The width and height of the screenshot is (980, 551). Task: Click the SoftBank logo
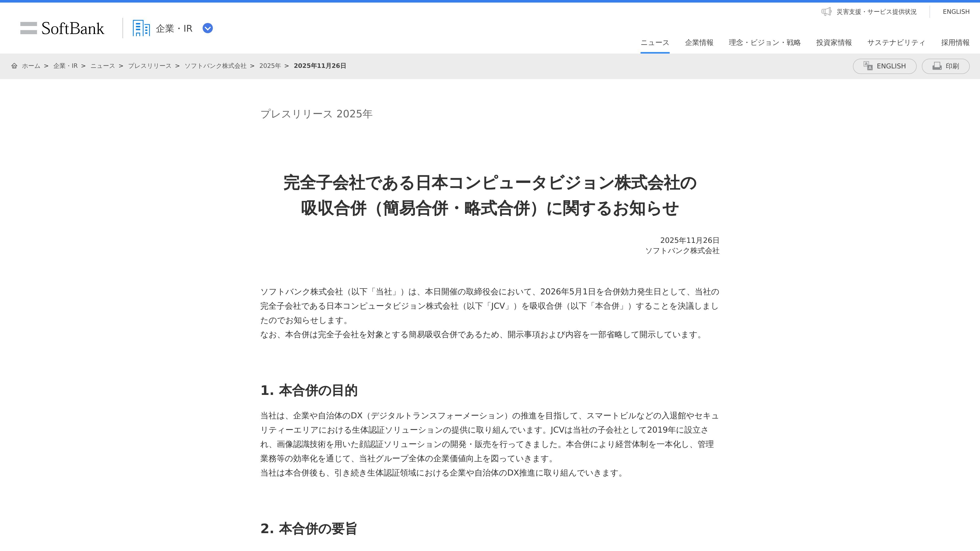click(x=62, y=28)
